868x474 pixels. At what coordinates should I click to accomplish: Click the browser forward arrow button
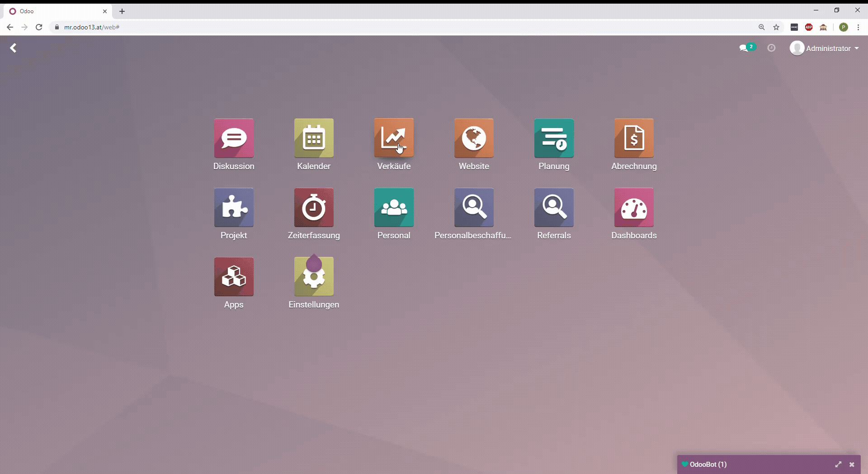[24, 27]
